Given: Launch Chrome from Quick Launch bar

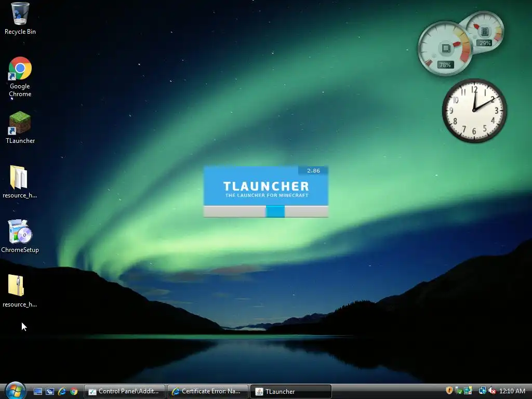Looking at the screenshot, I should [74, 392].
